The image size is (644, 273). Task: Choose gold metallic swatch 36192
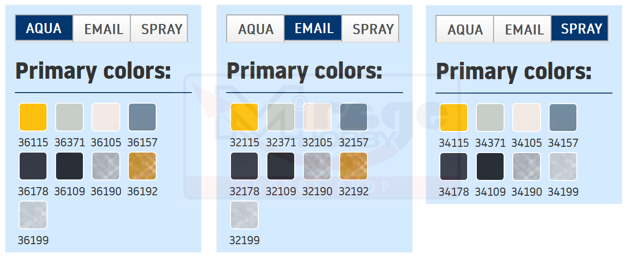pyautogui.click(x=142, y=166)
